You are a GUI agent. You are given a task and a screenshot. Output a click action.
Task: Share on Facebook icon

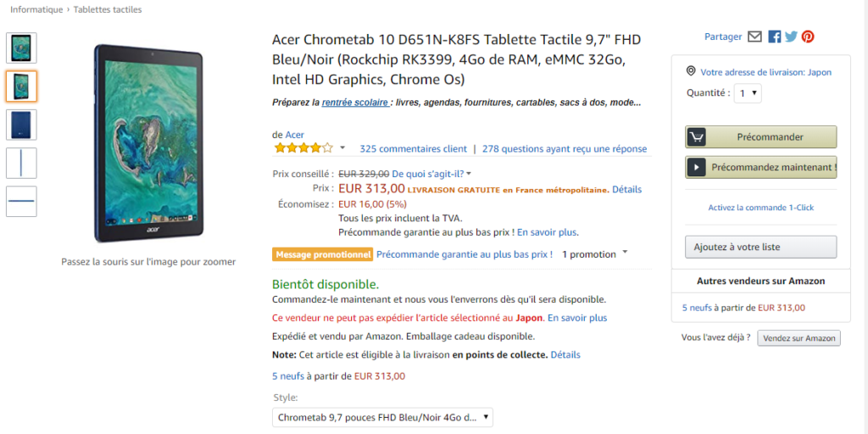pos(775,37)
